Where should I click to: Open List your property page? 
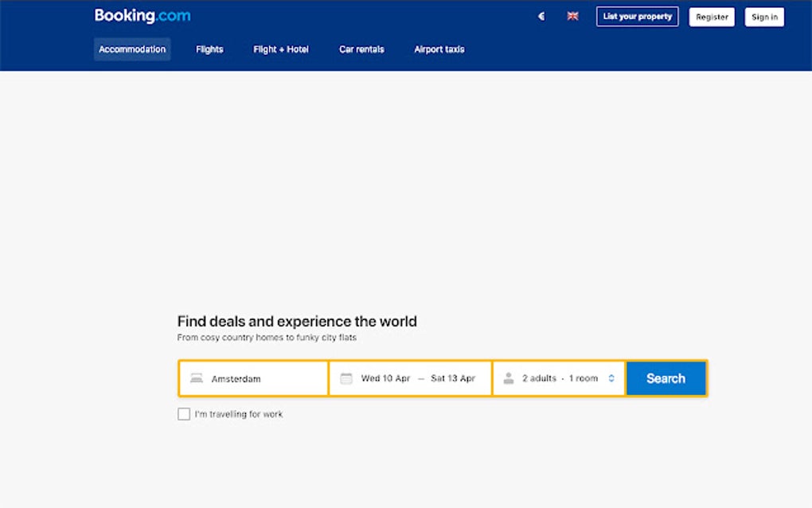pos(637,16)
